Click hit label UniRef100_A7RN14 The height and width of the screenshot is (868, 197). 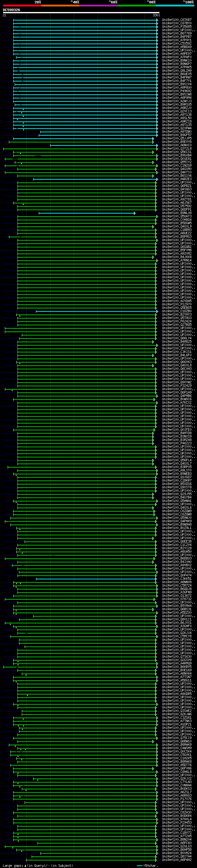point(177,260)
